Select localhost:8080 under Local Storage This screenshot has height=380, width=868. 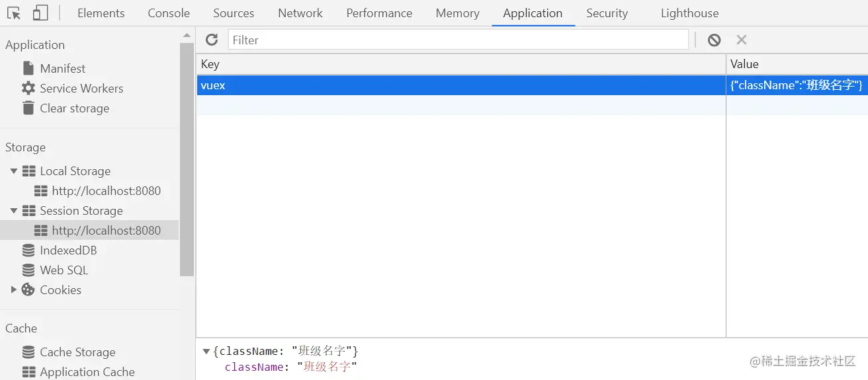pos(107,191)
